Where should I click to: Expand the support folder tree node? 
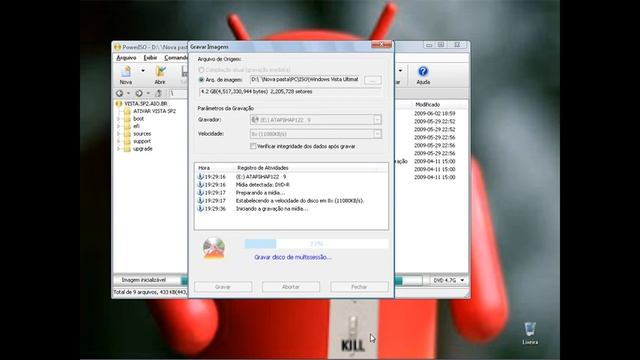point(119,141)
